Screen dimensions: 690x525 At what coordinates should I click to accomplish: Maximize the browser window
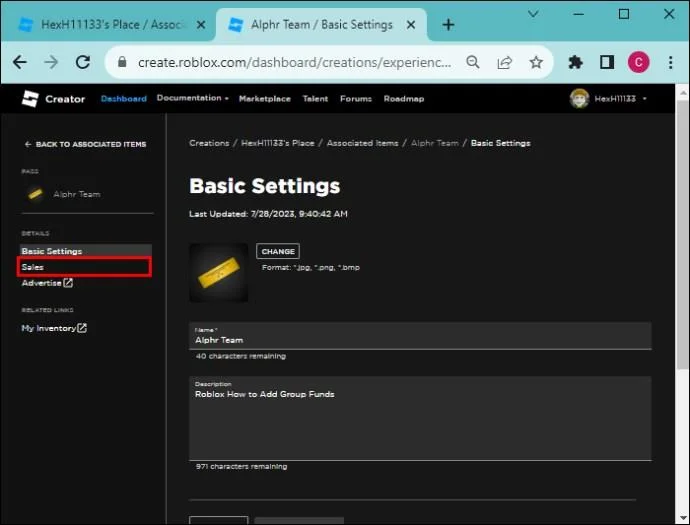(624, 14)
